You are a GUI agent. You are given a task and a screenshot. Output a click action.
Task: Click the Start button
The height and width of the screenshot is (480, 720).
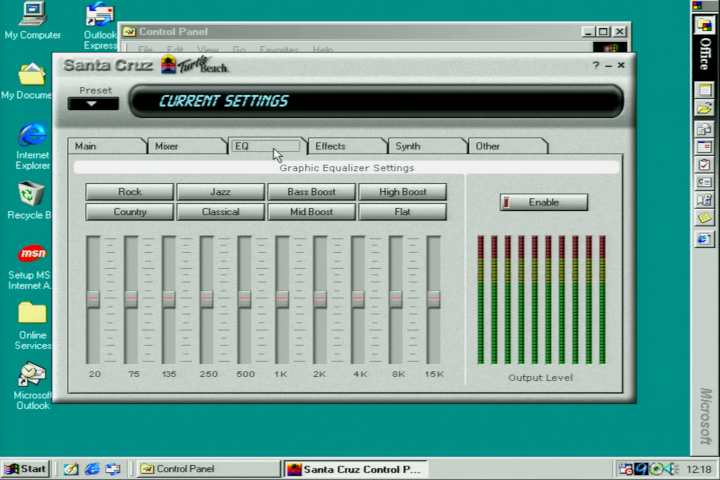pyautogui.click(x=25, y=469)
